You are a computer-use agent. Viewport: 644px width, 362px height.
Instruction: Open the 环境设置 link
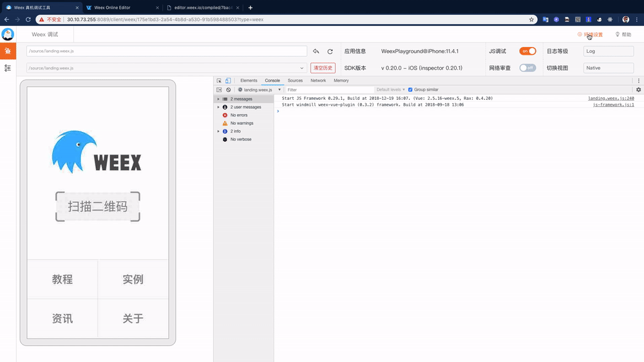pyautogui.click(x=590, y=35)
